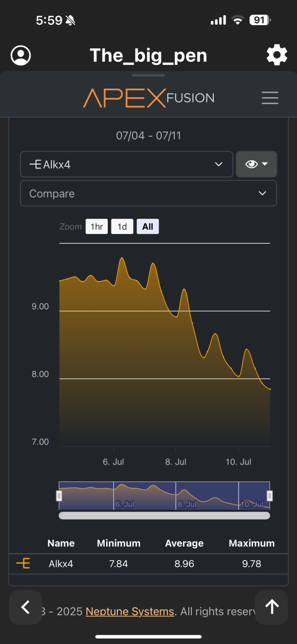Click the 07/04 - 07/11 date range
The height and width of the screenshot is (644, 297).
148,136
